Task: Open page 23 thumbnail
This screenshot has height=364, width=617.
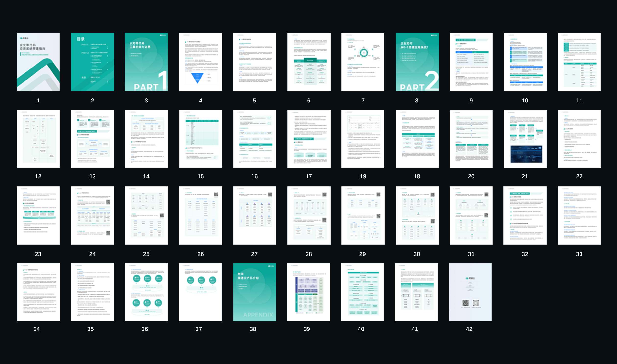Action: coord(38,215)
